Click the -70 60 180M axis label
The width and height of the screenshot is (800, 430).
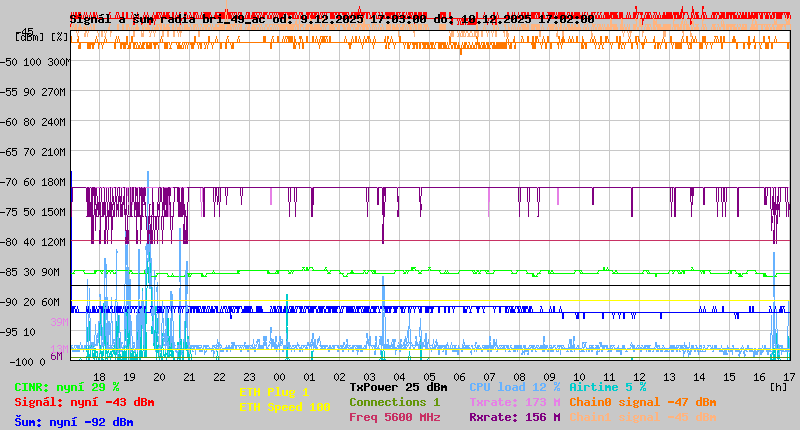point(34,183)
